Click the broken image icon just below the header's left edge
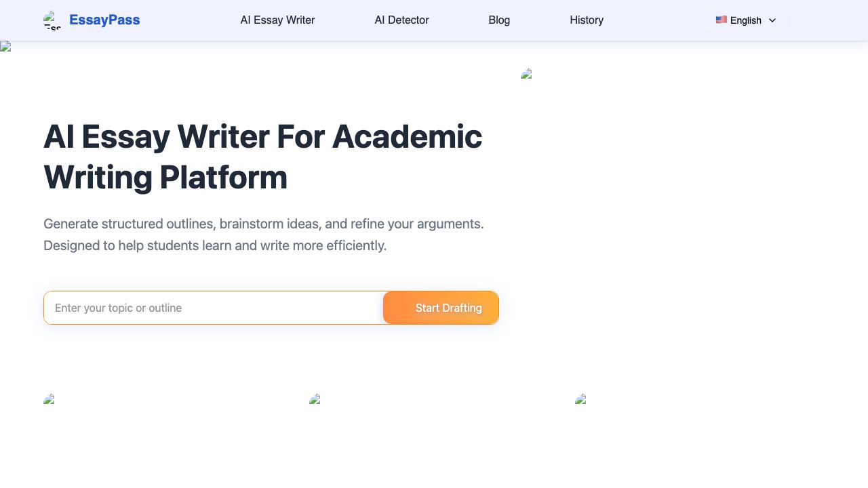868x488 pixels. tap(5, 46)
